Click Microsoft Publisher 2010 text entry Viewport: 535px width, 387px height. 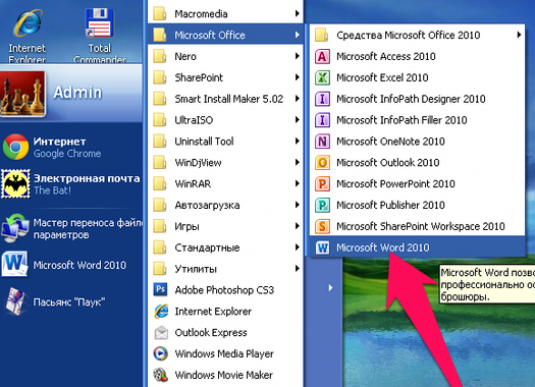390,205
